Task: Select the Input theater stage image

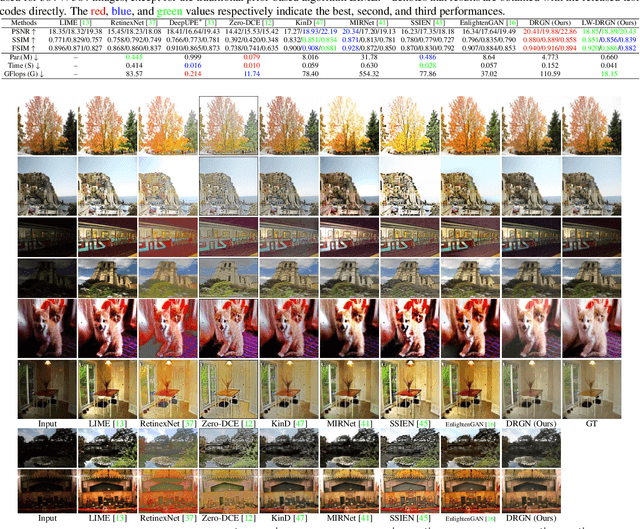Action: [x=47, y=491]
